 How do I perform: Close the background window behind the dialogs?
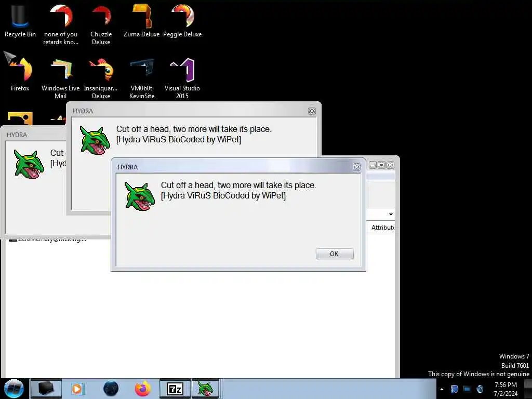pos(391,165)
